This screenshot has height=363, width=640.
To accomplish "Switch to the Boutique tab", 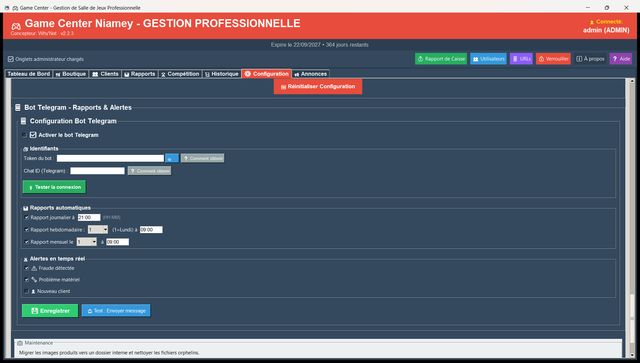I will (x=71, y=74).
